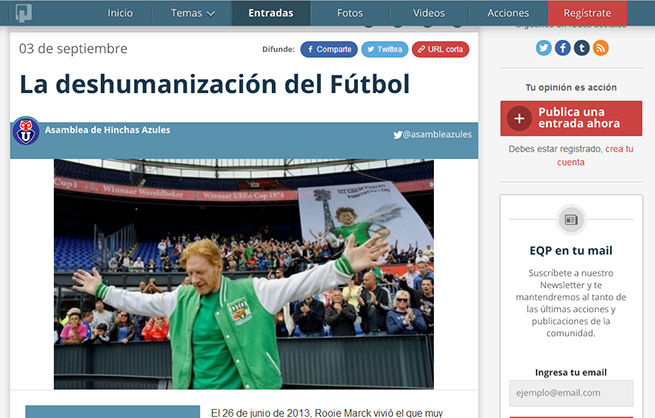Click the Tu opinión es acción text
Screen dimensions: 655x418
pyautogui.click(x=571, y=87)
